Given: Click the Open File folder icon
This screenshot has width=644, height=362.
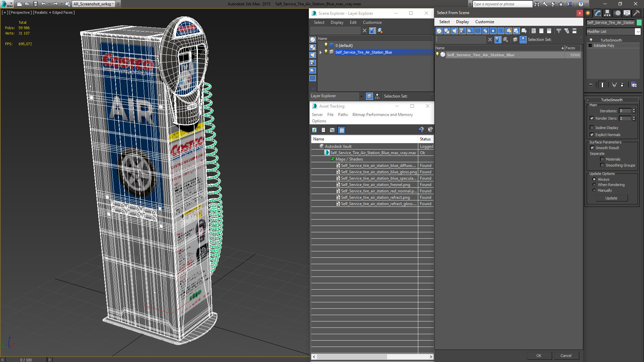Looking at the screenshot, I should [28, 4].
